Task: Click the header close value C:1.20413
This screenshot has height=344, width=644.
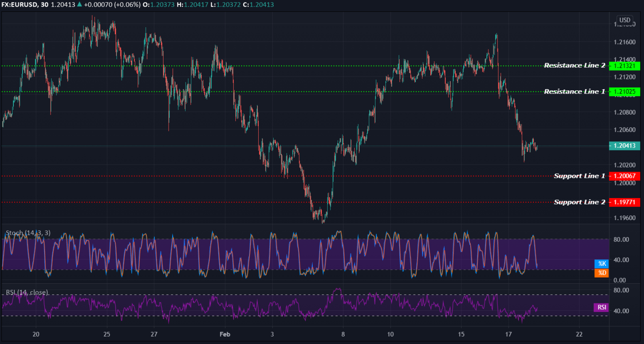Action: click(x=258, y=5)
